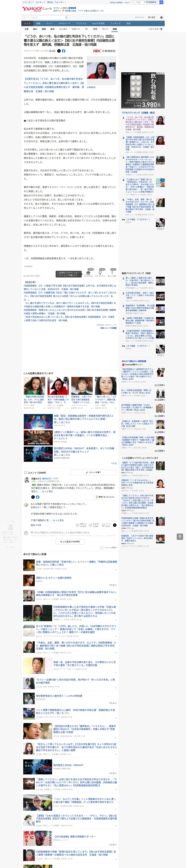Select the 地域 category
Image resolution: width=186 pixels, height=868 pixels.
(114, 29)
